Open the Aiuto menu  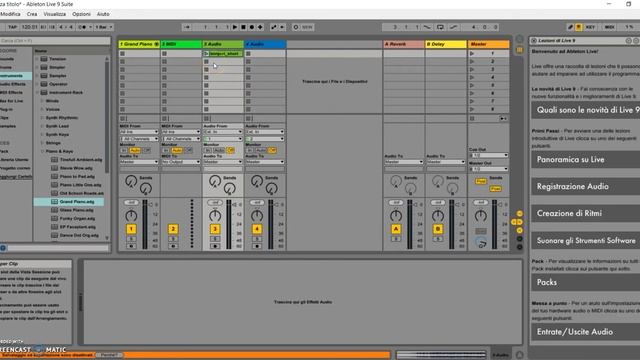tap(103, 14)
